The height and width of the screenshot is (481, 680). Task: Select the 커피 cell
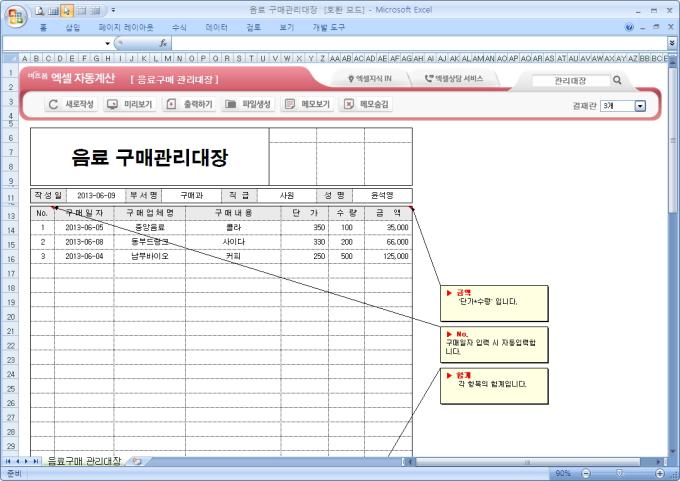[x=233, y=256]
